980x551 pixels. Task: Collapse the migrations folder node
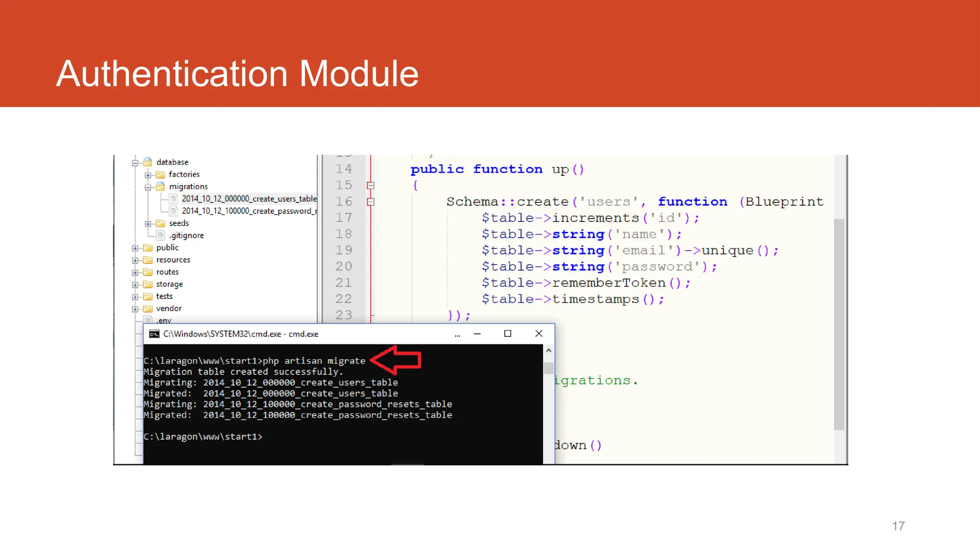(x=148, y=187)
